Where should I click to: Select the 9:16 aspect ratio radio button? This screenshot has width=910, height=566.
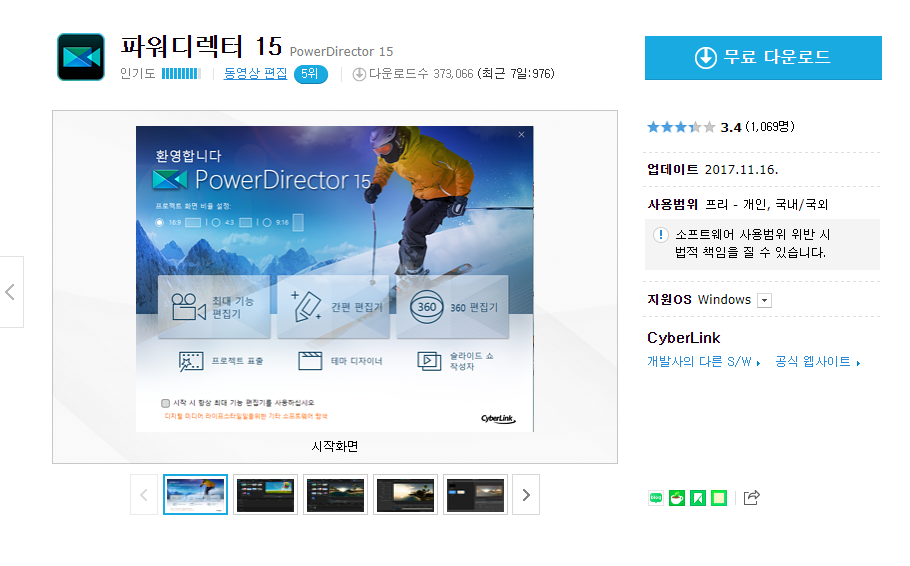267,222
